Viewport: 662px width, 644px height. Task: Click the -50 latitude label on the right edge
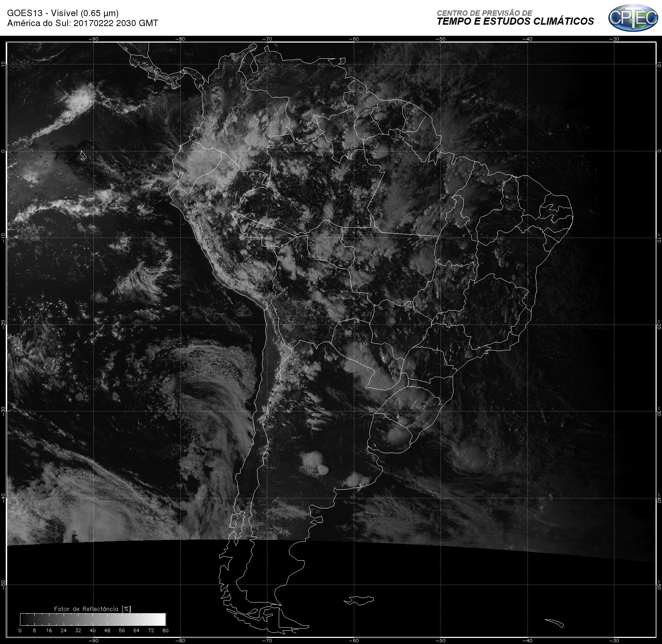click(659, 585)
